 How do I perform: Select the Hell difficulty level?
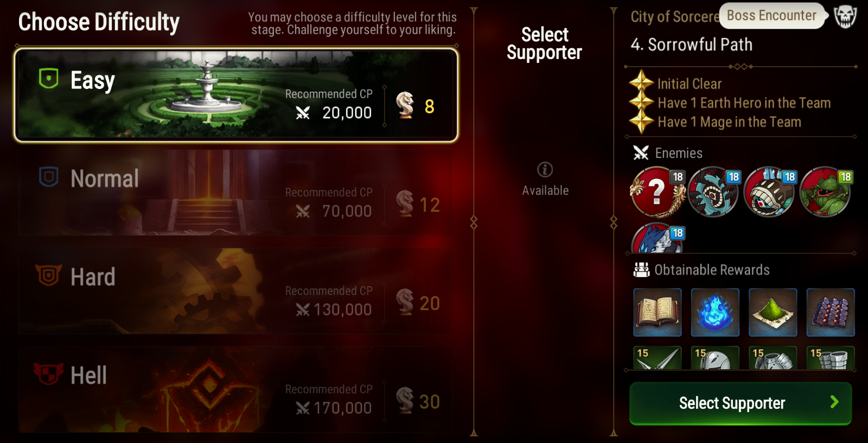click(x=236, y=389)
